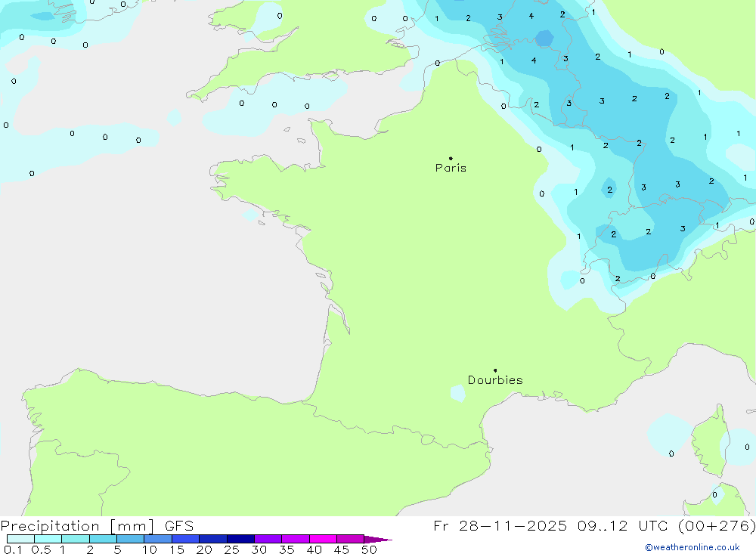
Task: Pick the legend swatch between 35 and 40
Action: tap(296, 539)
